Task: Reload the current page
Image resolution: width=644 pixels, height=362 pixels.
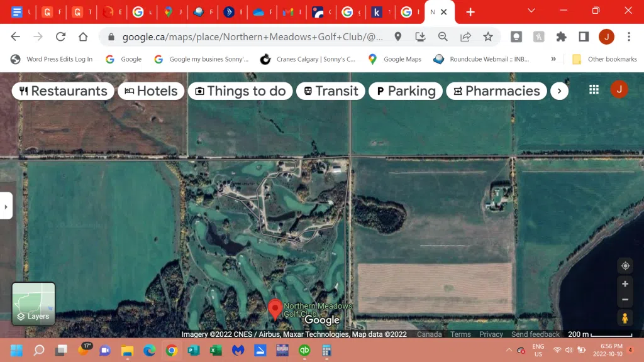Action: click(61, 37)
